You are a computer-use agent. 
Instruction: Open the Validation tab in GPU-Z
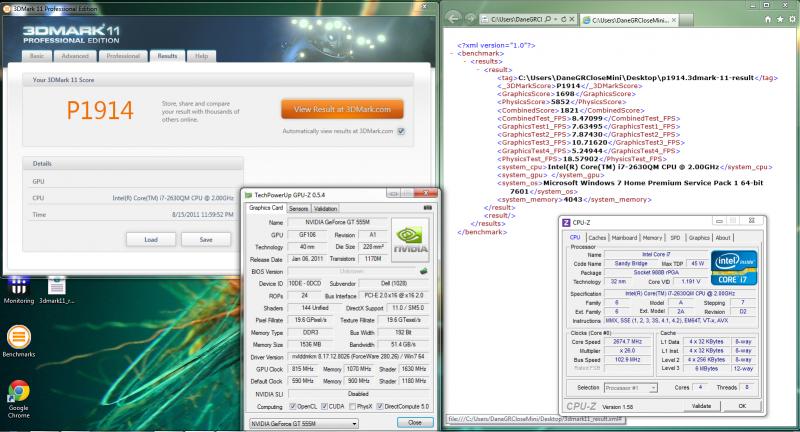coord(326,209)
